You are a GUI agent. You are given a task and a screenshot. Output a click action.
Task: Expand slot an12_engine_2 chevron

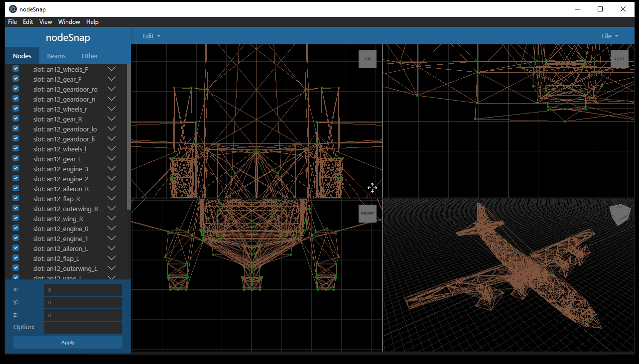click(112, 179)
